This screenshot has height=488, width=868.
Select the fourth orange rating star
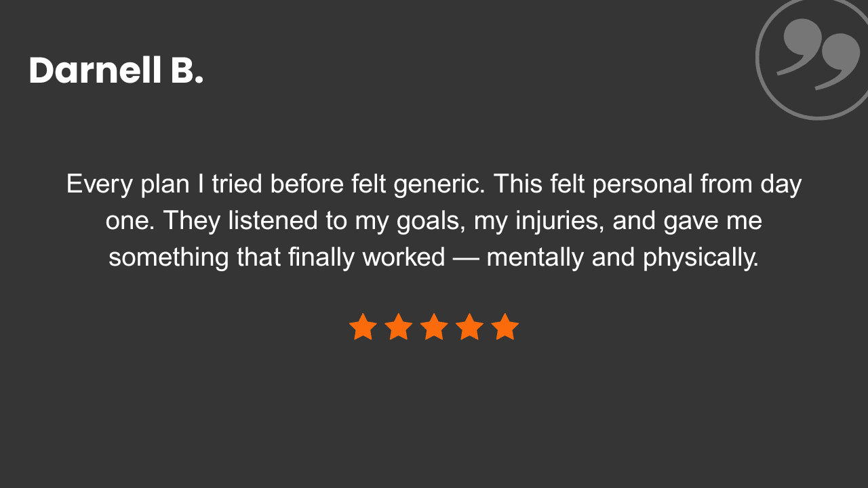(469, 327)
